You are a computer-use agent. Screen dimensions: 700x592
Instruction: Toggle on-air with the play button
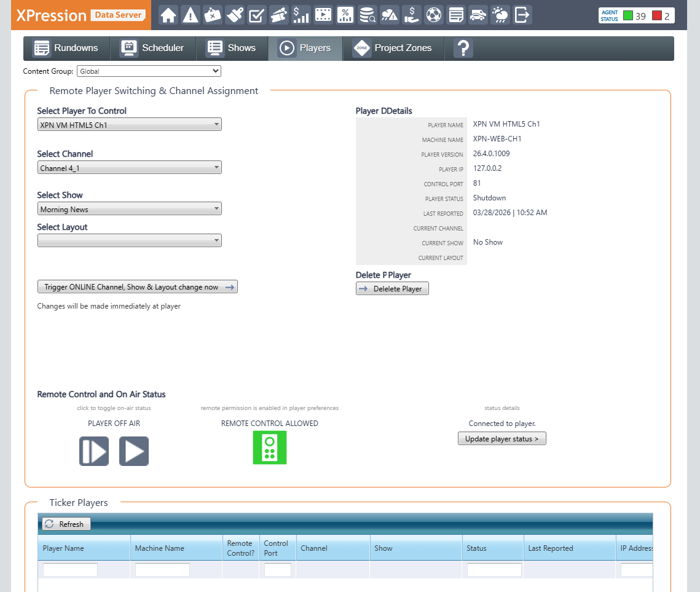[x=134, y=451]
